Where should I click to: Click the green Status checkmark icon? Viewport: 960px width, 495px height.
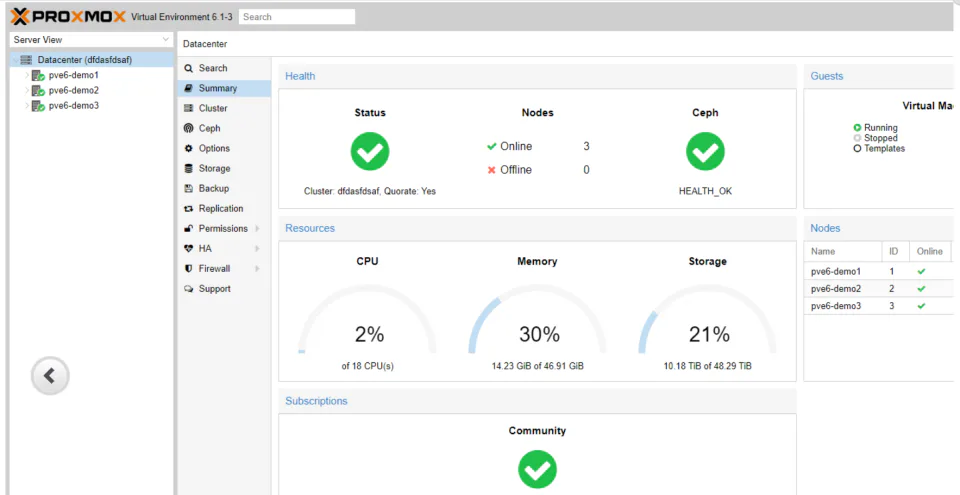pos(370,151)
